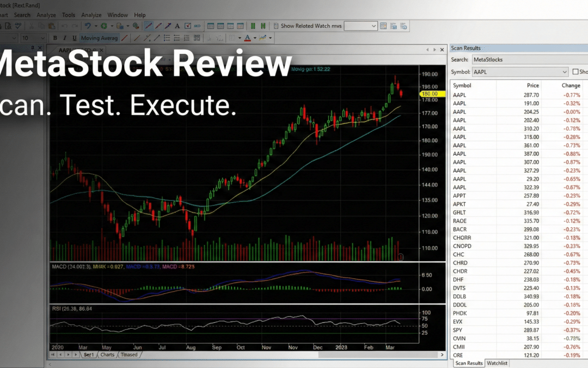Viewport: 588px width, 368px height.
Task: Open the Help menu
Action: pos(139,15)
